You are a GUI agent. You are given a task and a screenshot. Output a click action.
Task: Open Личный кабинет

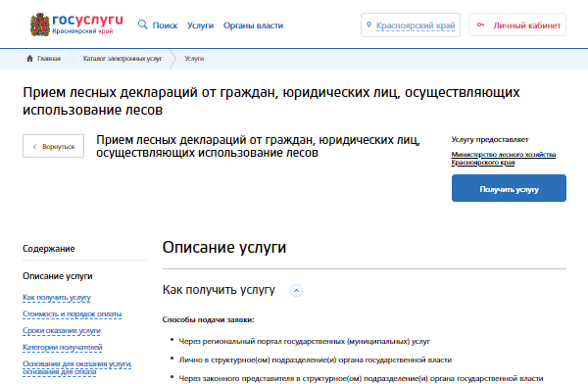click(x=517, y=24)
